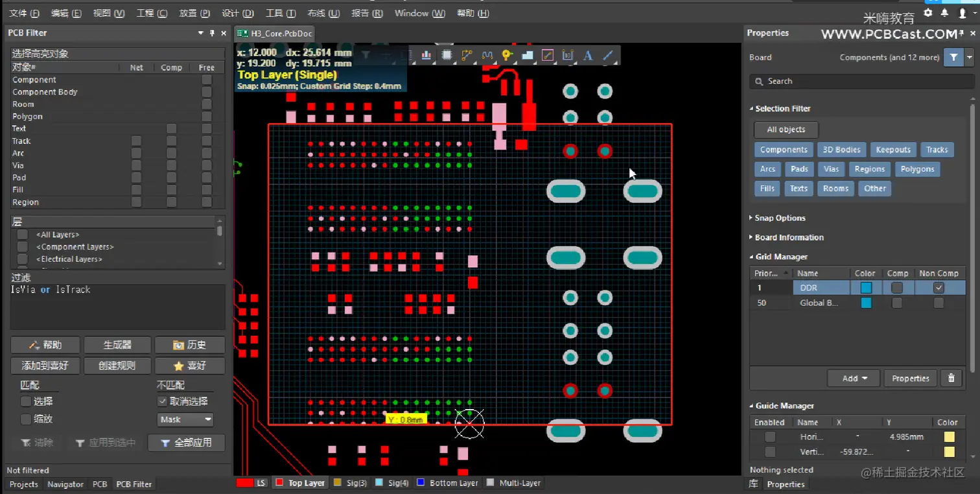Choose the place via tool
980x494 pixels.
tap(507, 56)
